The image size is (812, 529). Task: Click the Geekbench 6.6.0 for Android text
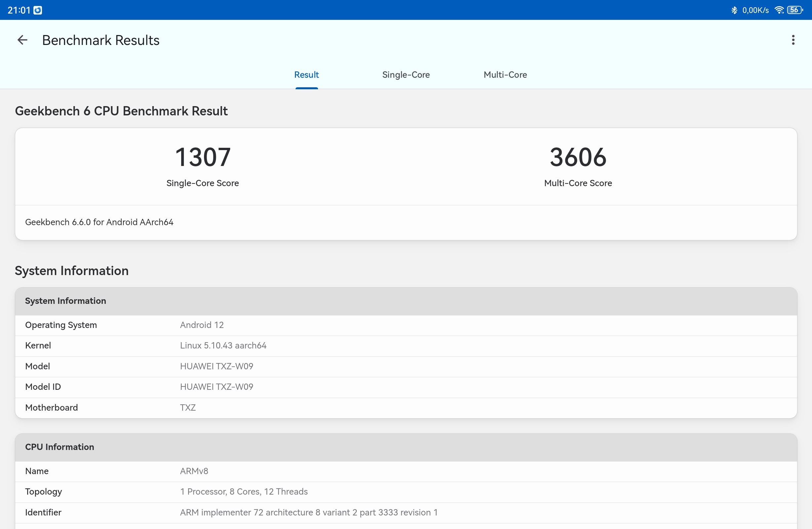coord(99,222)
